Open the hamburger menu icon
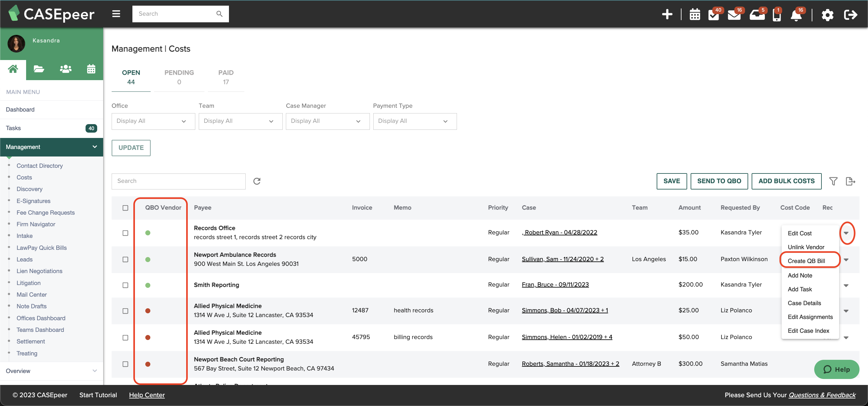Viewport: 868px width, 406px height. click(116, 14)
